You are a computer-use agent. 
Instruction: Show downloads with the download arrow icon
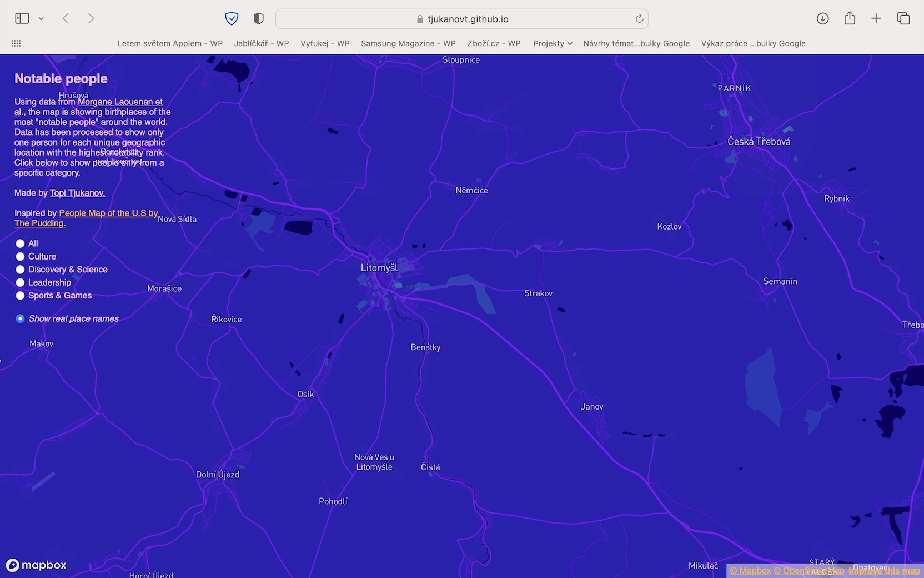[822, 18]
